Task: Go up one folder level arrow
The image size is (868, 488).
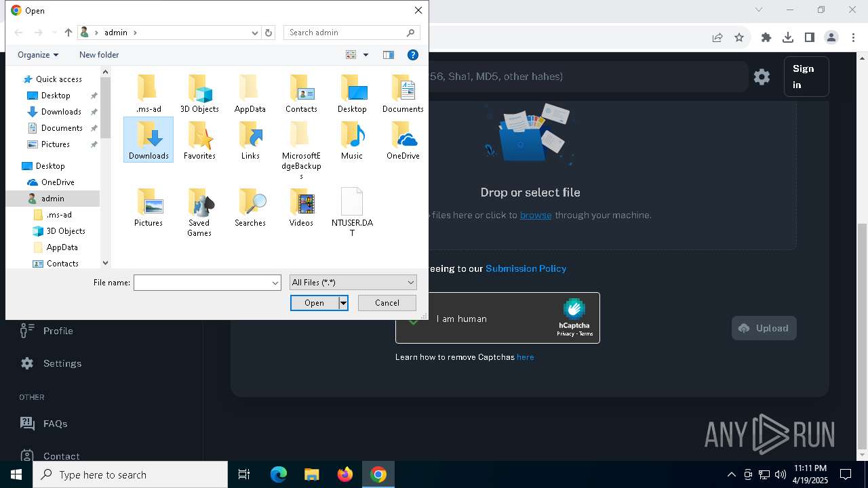Action: click(68, 33)
